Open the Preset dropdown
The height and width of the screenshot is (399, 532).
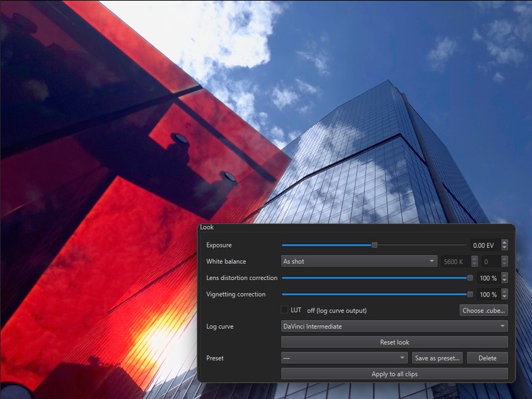pyautogui.click(x=344, y=358)
